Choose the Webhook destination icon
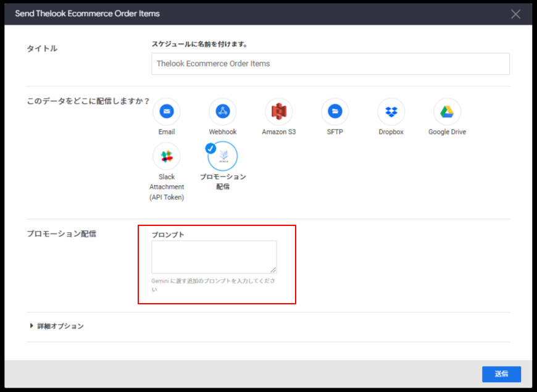 coord(223,112)
